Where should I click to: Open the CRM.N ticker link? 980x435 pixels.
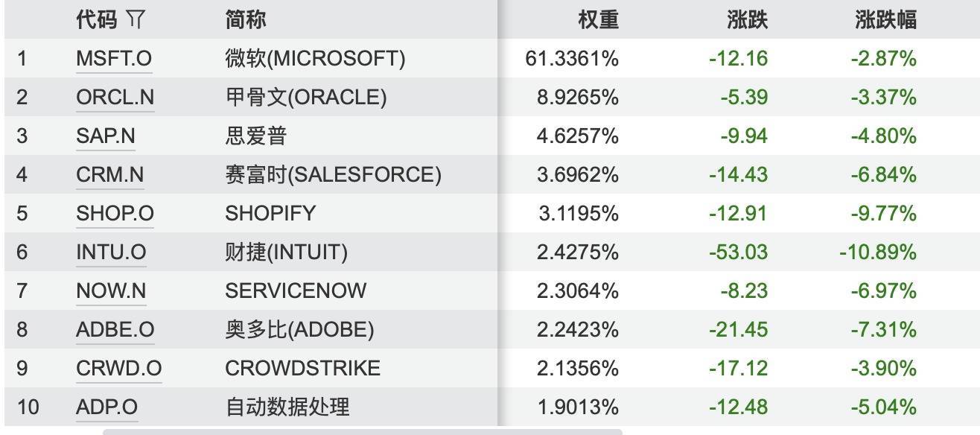point(109,175)
